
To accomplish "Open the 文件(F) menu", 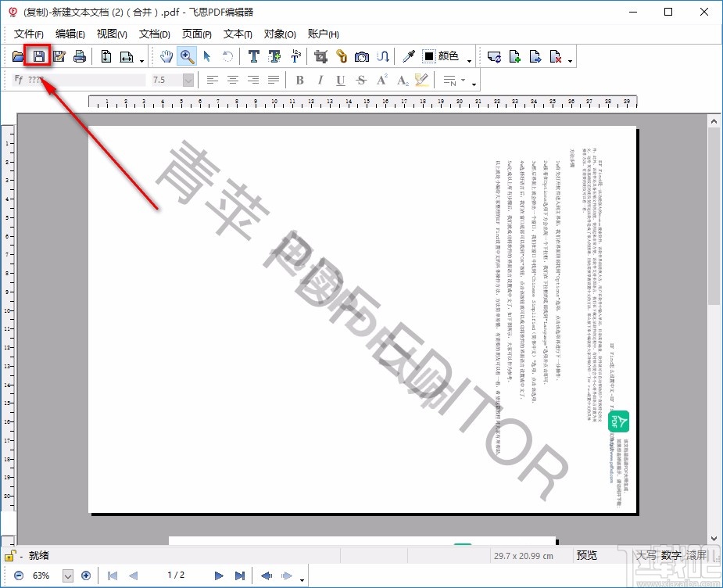I will [x=29, y=34].
